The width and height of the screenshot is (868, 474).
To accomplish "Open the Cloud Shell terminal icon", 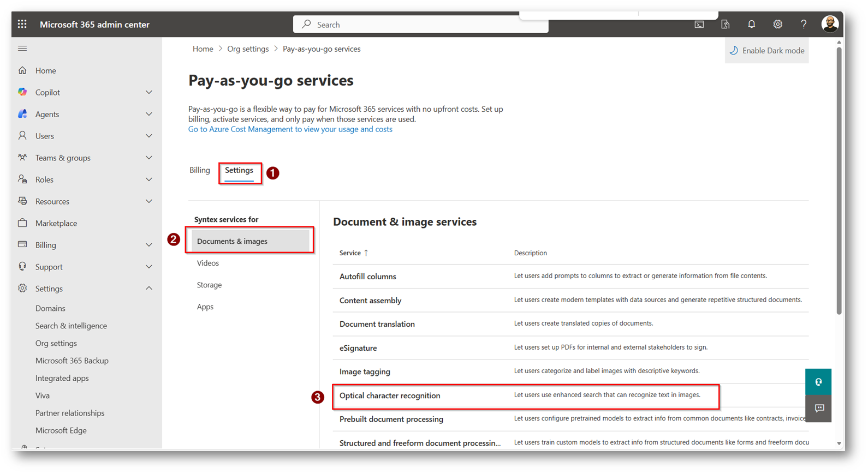I will 699,24.
